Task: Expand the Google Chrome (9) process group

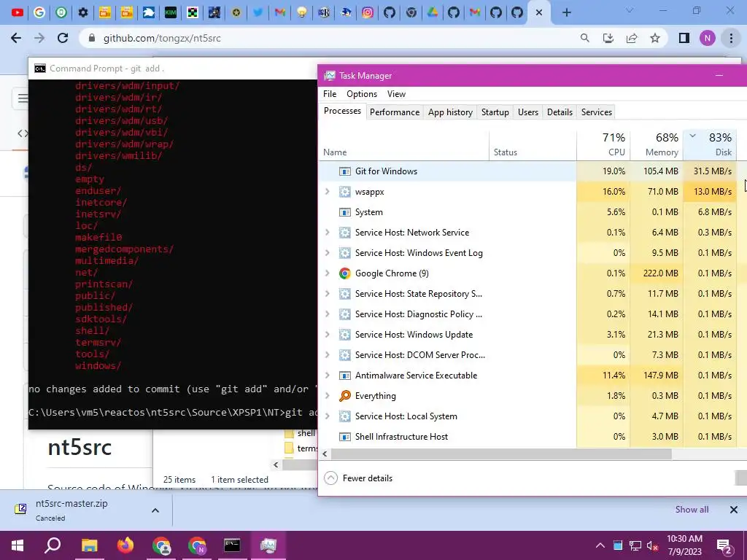Action: [328, 273]
